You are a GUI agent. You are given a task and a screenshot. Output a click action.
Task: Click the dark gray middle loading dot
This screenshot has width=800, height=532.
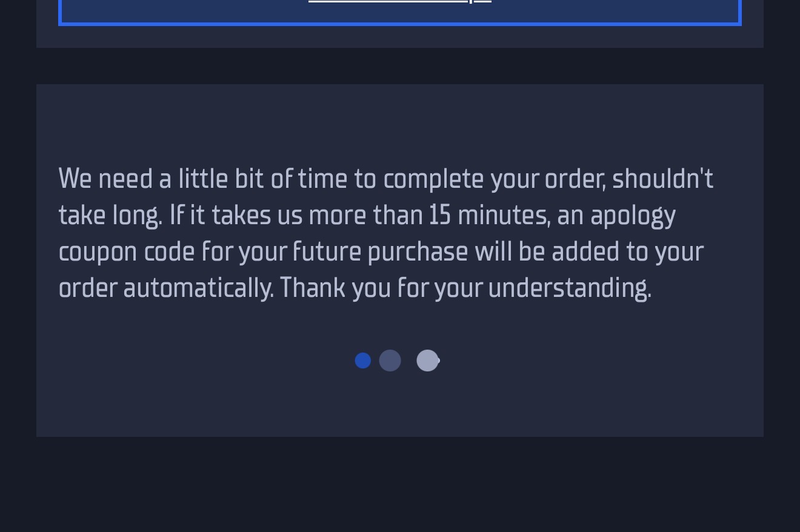[x=390, y=361]
